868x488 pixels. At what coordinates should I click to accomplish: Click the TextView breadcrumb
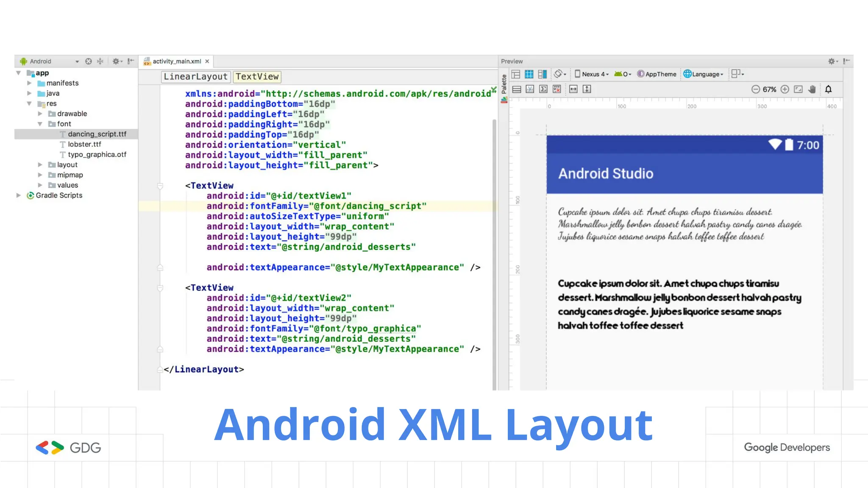pyautogui.click(x=257, y=77)
